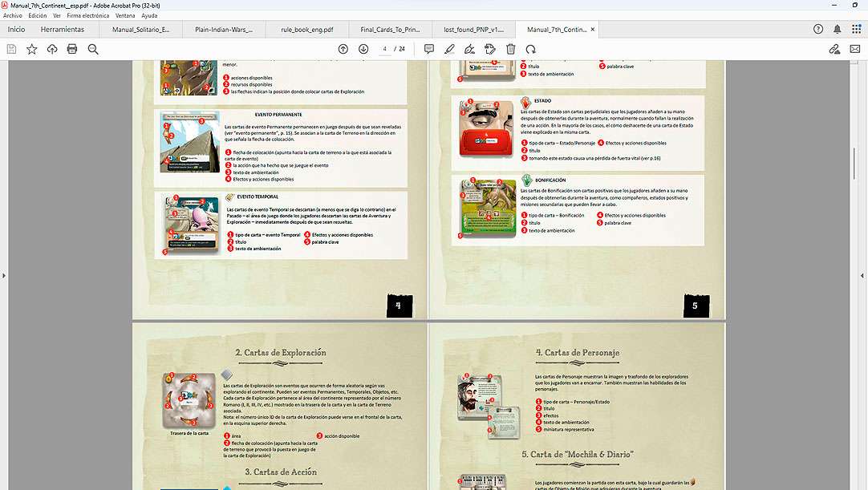Viewport: 868px width, 490px height.
Task: Open the Firma electrónica menu
Action: (88, 15)
